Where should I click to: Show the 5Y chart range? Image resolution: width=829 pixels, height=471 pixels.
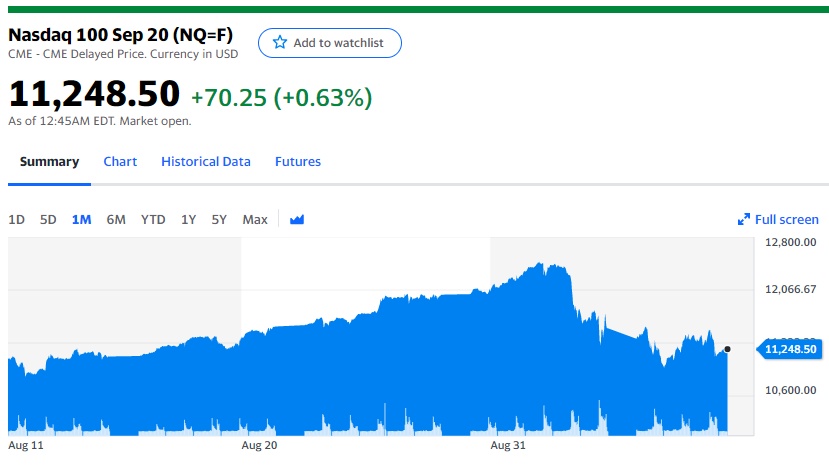point(219,219)
